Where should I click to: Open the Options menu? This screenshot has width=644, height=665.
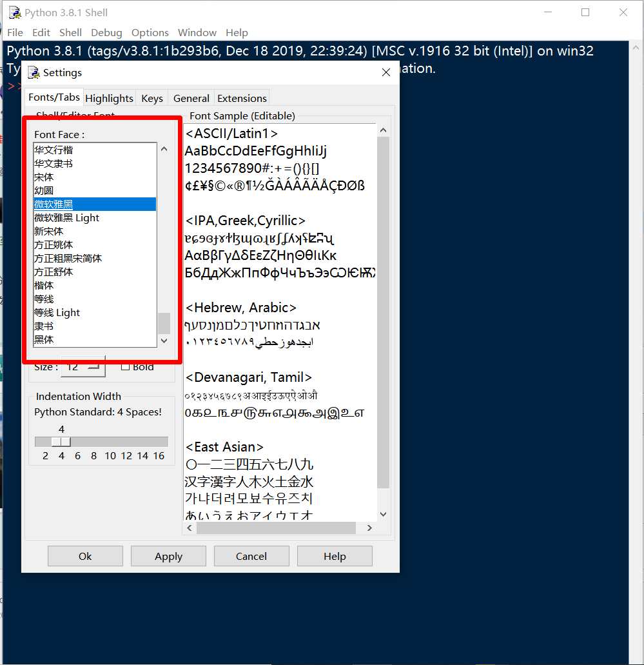click(x=150, y=32)
